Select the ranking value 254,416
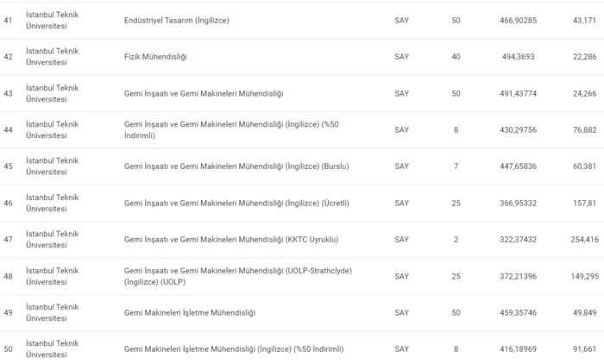 pos(584,240)
